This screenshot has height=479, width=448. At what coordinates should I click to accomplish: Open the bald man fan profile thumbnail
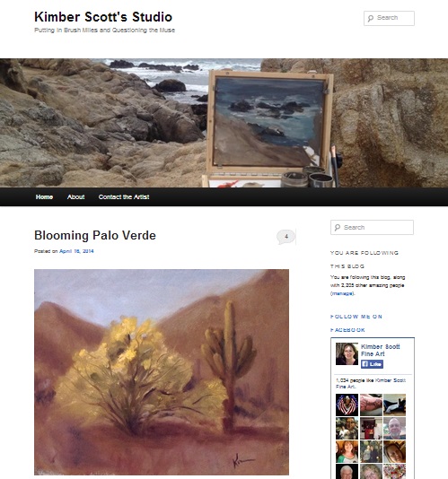coord(394,428)
